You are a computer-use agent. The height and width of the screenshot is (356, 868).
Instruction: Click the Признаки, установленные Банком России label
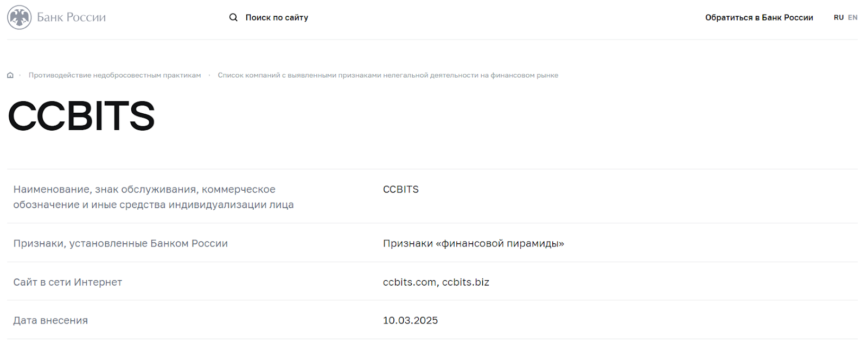tap(120, 243)
